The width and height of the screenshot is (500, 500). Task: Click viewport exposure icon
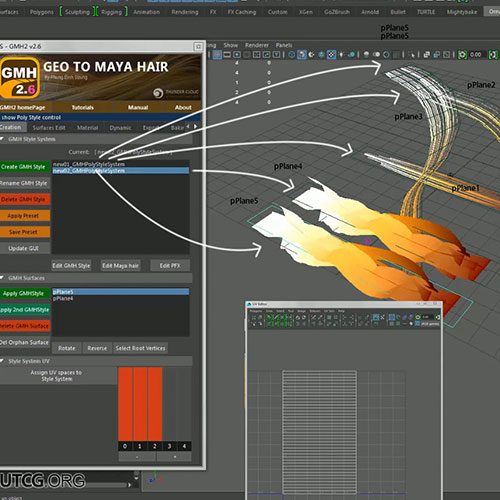[462, 54]
